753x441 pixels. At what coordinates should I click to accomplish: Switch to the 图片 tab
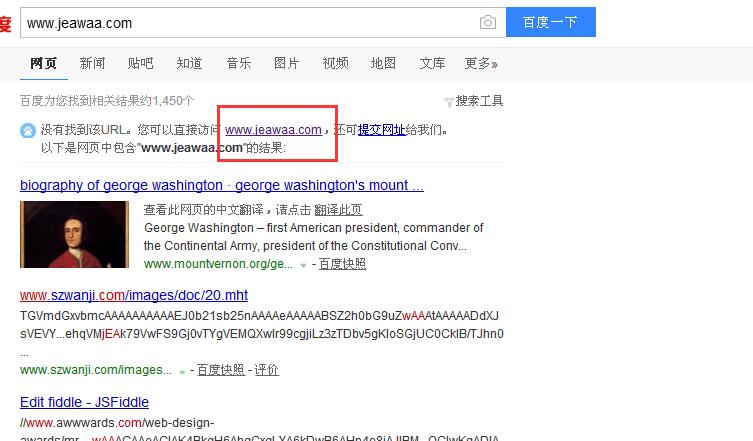286,64
